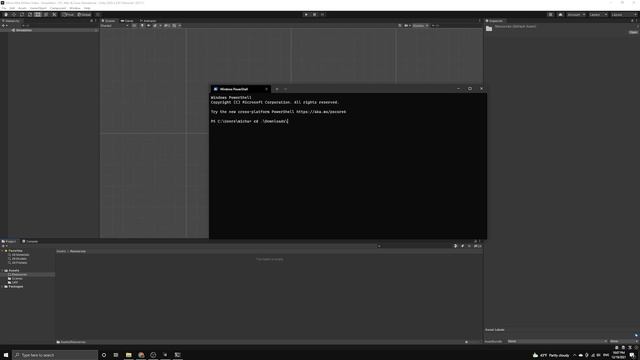This screenshot has height=360, width=640.
Task: Toggle scene audio in Scene toolbar
Action: tap(149, 26)
